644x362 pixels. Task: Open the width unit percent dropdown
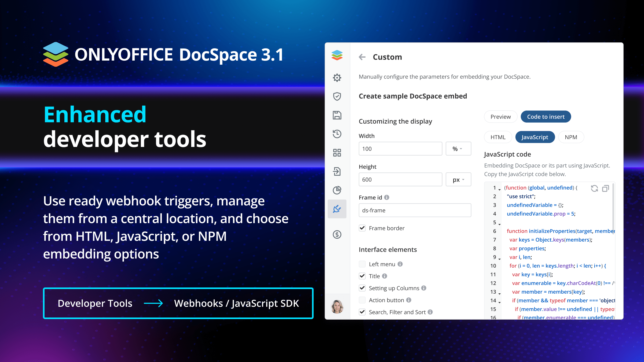[458, 149]
